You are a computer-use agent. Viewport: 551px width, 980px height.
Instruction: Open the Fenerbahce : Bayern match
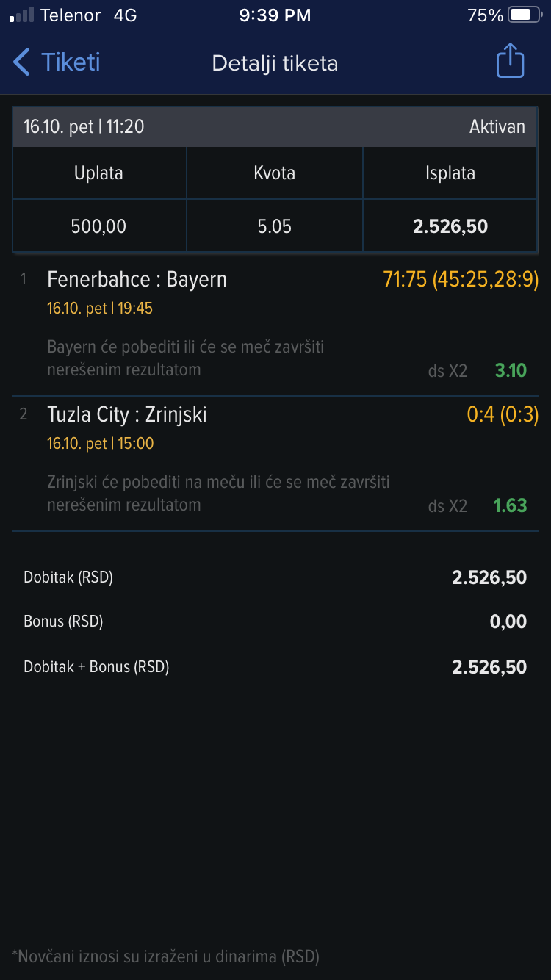(137, 280)
